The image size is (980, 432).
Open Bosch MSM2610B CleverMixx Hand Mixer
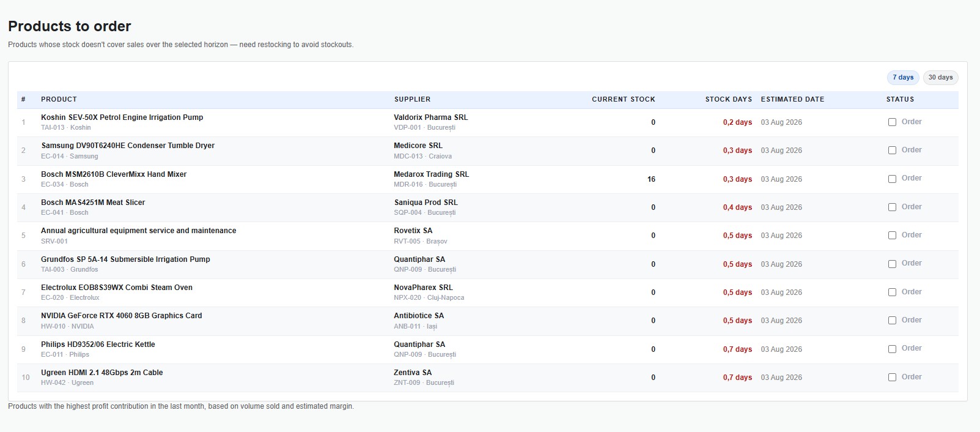click(114, 174)
